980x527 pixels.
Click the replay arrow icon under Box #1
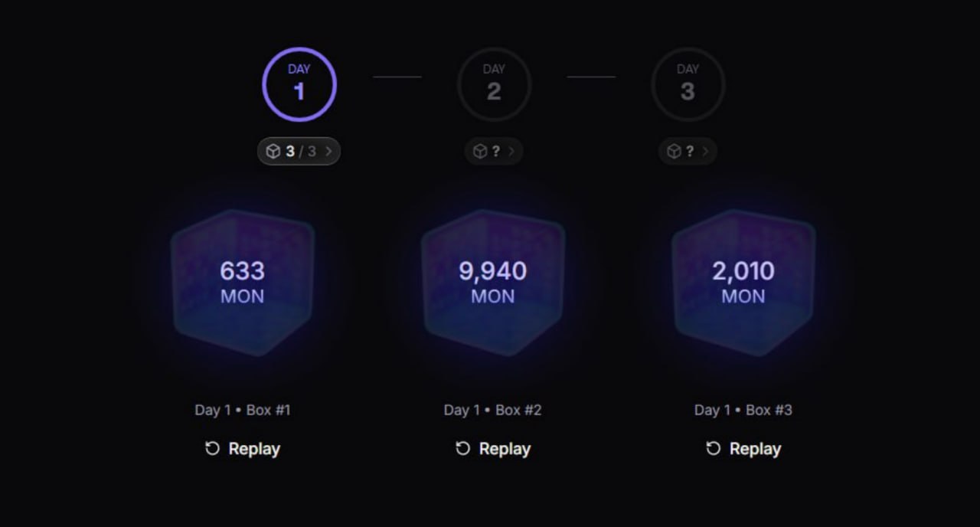212,449
